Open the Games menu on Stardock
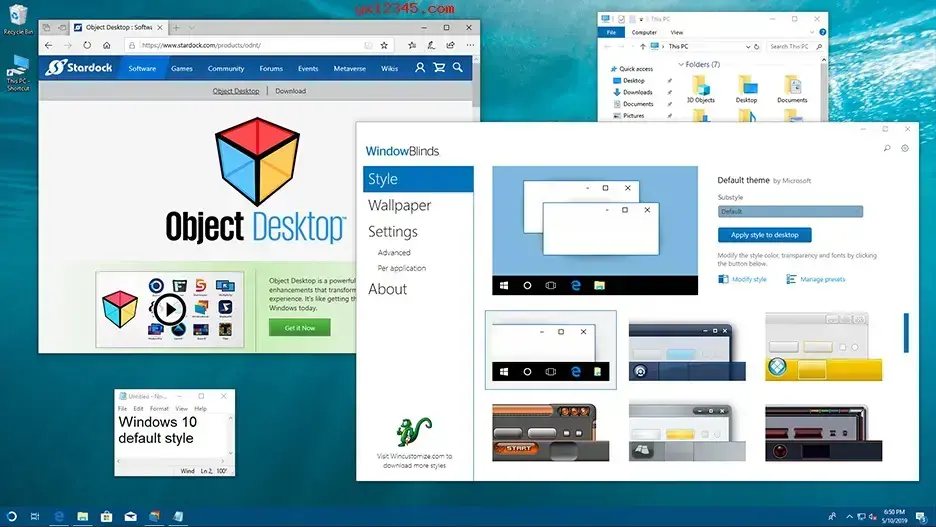Screen dimensions: 936x527 click(x=181, y=69)
